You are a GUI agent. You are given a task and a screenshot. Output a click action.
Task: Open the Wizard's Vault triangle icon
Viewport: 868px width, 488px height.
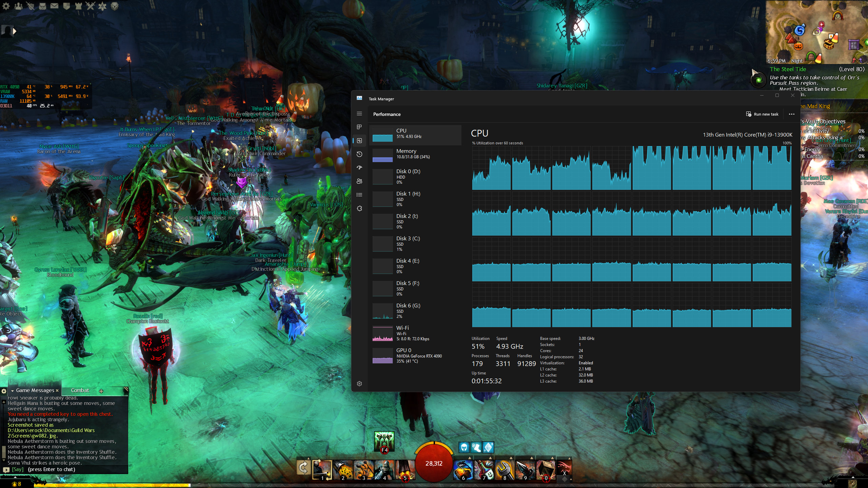coord(102,6)
